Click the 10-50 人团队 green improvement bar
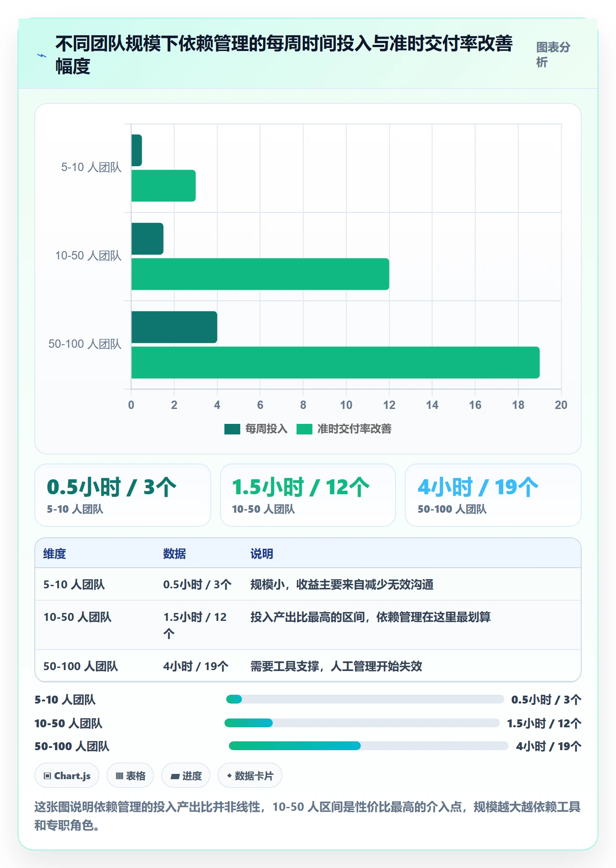 click(x=260, y=274)
